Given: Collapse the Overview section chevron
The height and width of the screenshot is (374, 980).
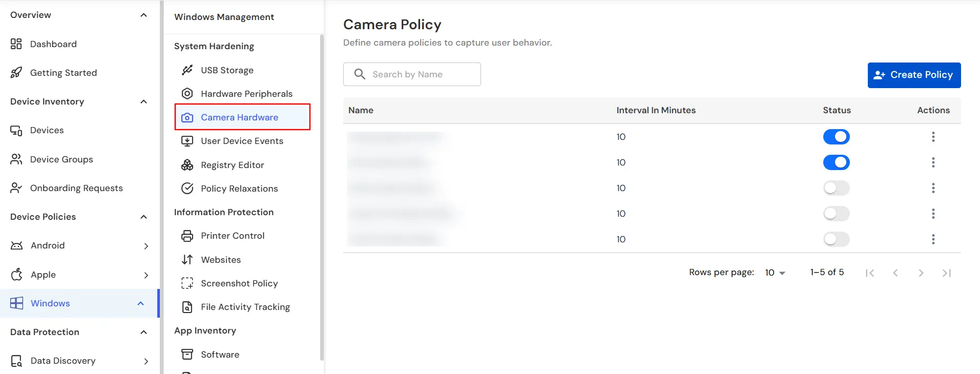Looking at the screenshot, I should coord(144,15).
